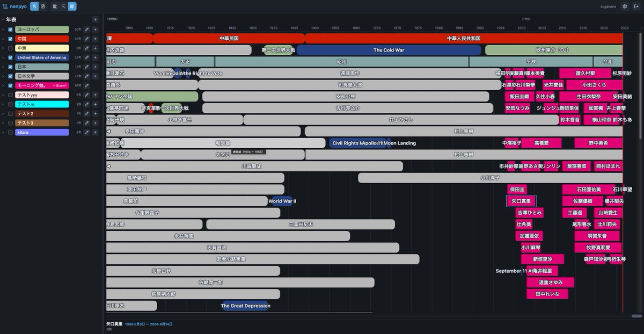
Task: Click the World War II event
Action: tap(282, 201)
